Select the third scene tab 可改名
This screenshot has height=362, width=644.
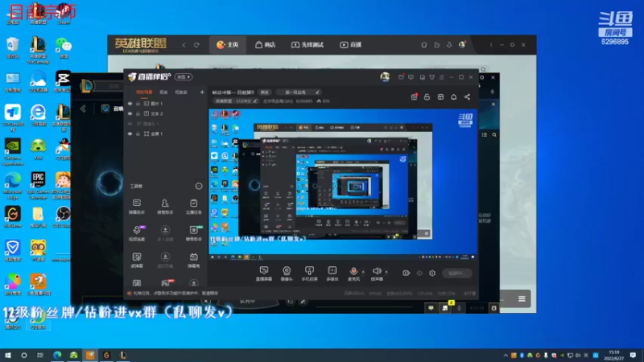181,93
